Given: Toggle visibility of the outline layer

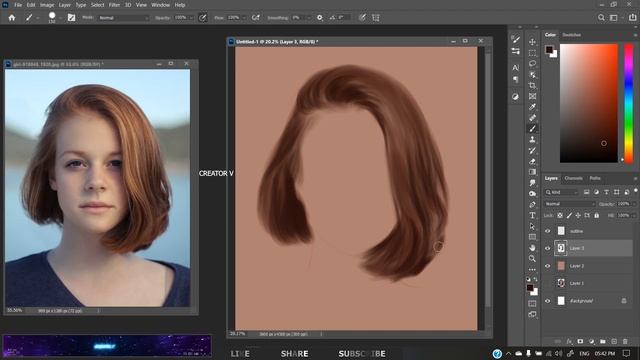Looking at the screenshot, I should pos(548,231).
